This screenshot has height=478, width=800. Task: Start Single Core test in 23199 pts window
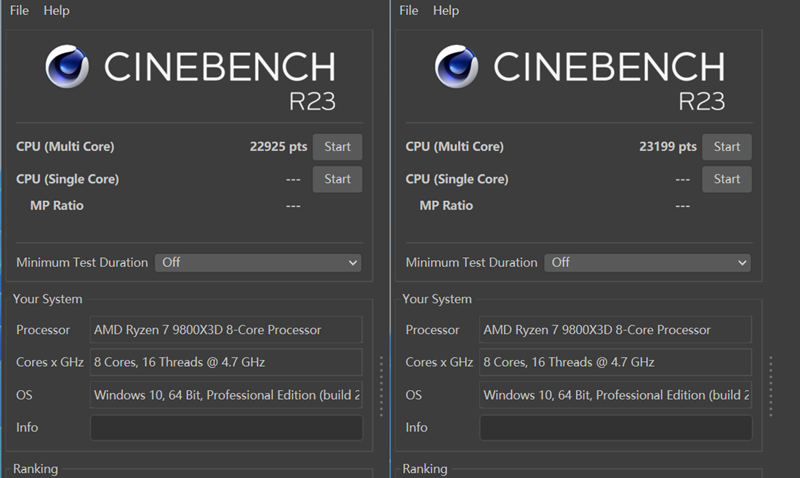[x=727, y=179]
